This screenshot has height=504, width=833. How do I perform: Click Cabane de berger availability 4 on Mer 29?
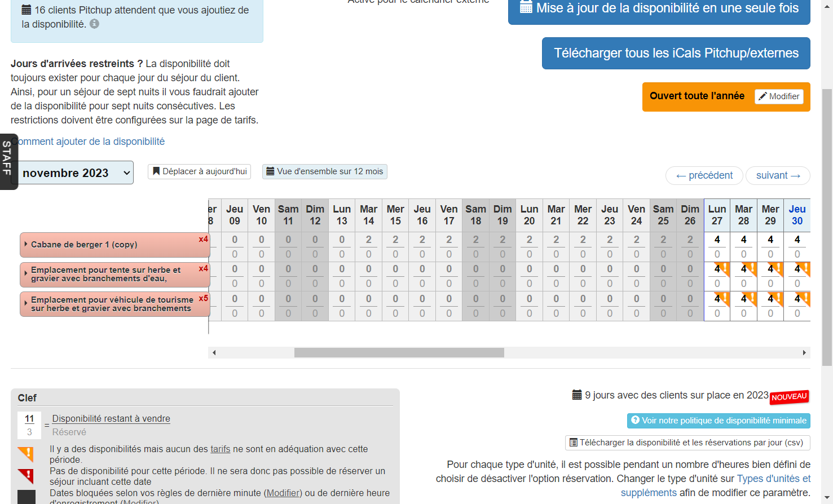770,240
